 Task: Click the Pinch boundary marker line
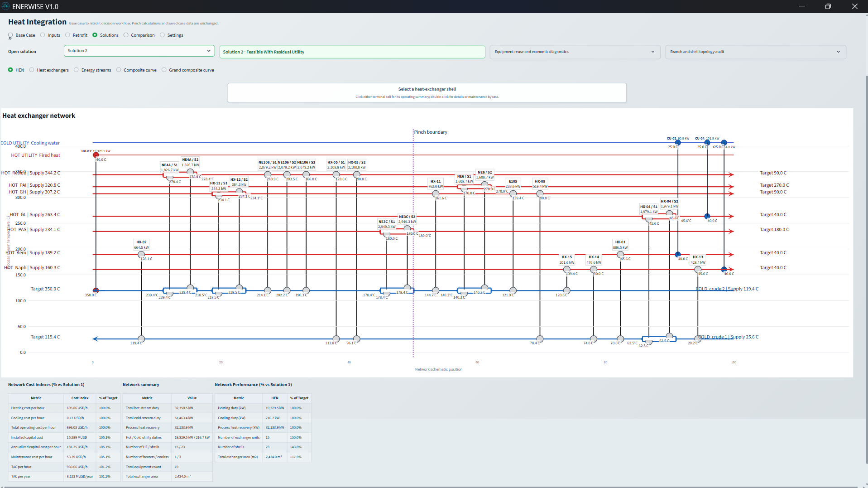(413, 245)
